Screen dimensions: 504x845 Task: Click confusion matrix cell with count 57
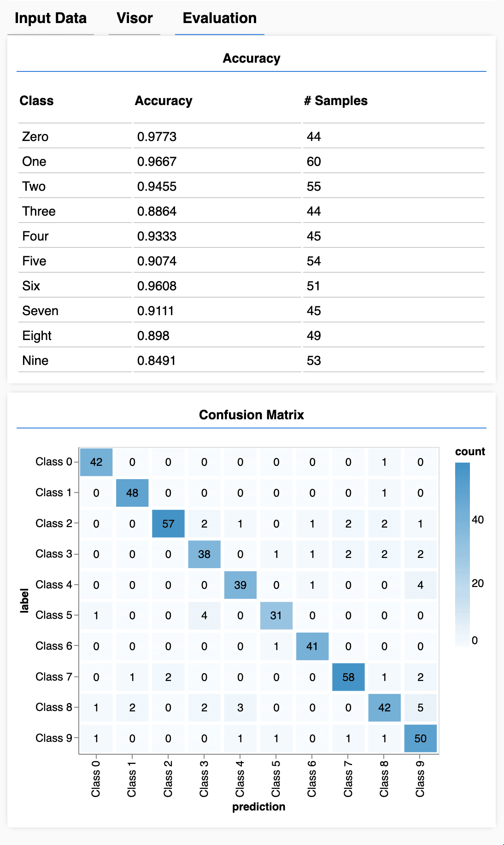tap(168, 523)
